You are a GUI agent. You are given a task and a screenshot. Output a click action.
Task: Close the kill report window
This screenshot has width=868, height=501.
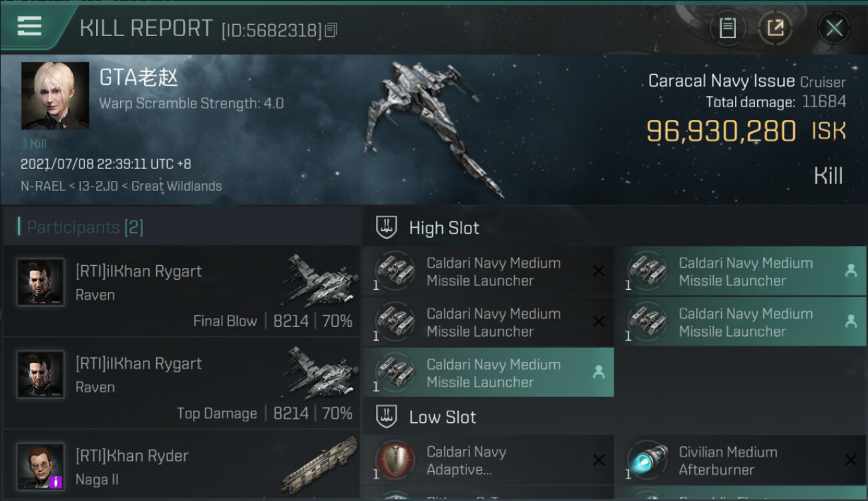point(834,28)
